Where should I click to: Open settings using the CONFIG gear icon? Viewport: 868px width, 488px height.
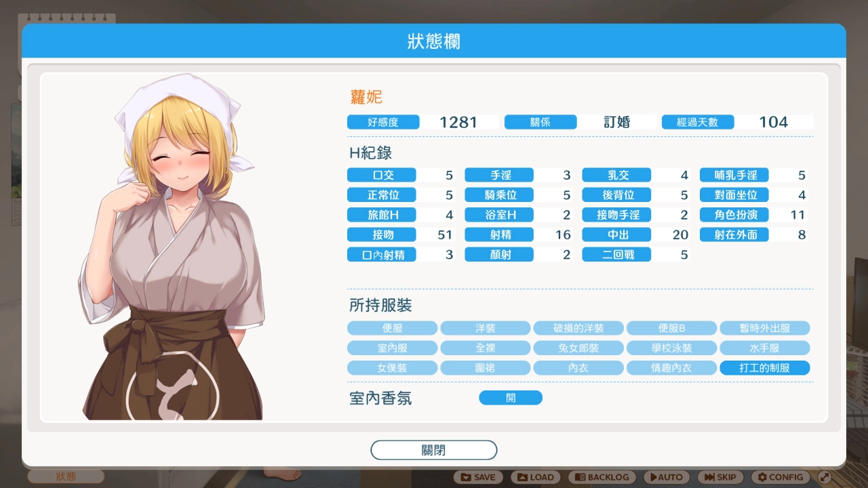(780, 476)
